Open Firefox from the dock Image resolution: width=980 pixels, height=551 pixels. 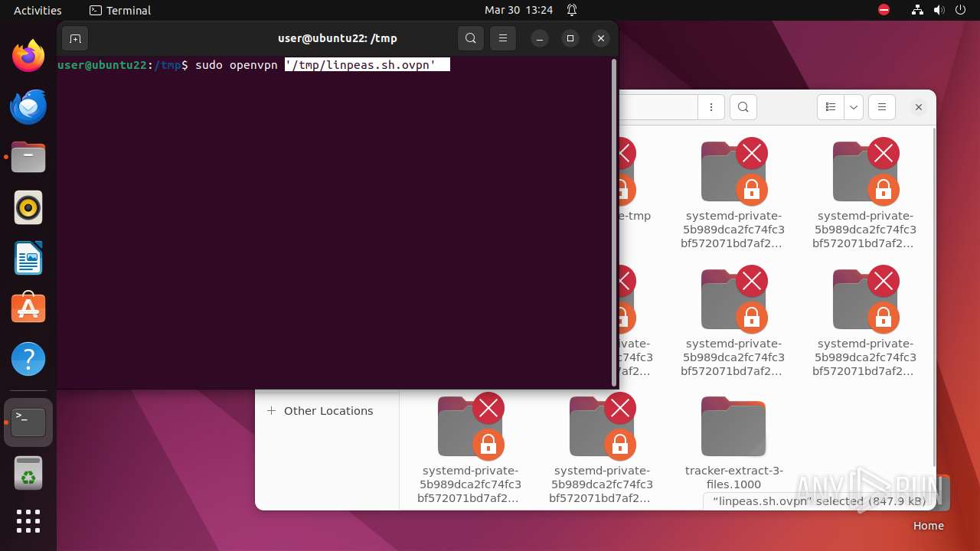28,56
